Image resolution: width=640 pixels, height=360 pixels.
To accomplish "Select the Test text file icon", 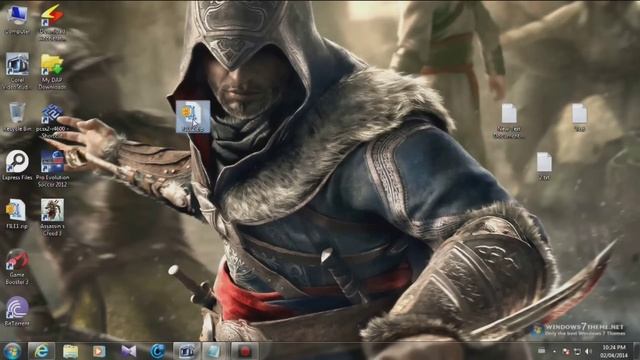I will (580, 118).
